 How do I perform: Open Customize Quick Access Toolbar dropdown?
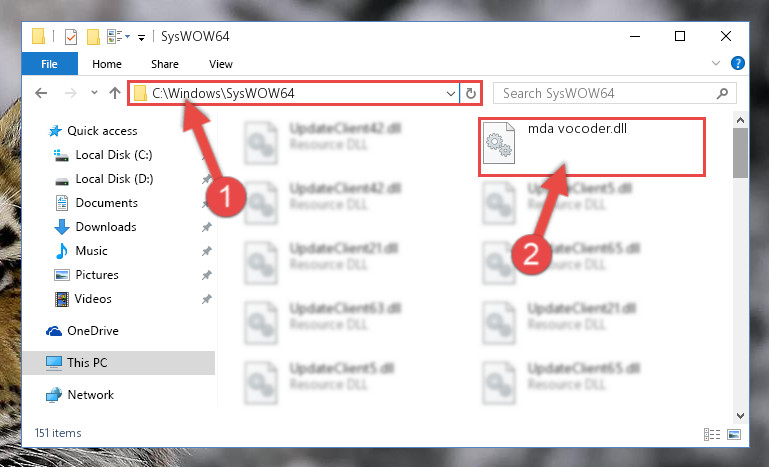point(141,37)
